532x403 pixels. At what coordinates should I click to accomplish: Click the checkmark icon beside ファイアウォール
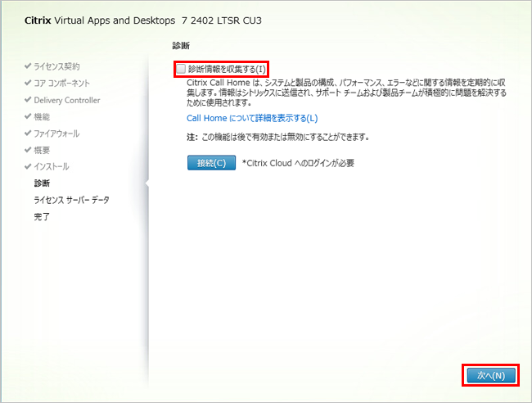click(x=28, y=134)
